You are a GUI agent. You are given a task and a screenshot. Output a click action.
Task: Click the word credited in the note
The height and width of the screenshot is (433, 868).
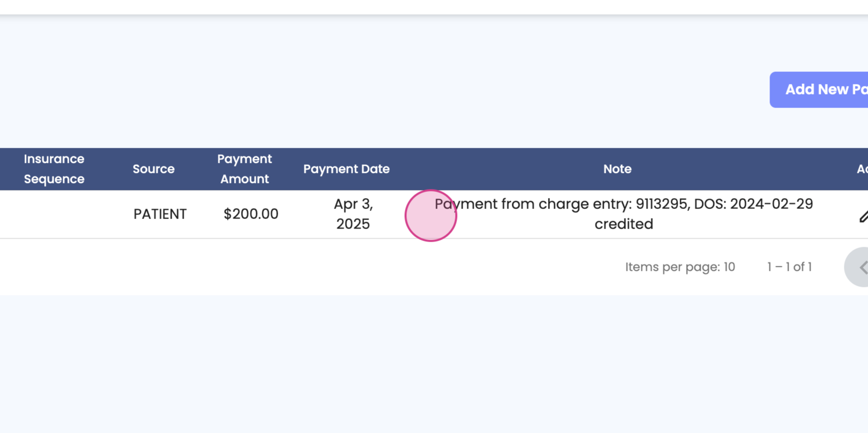pos(624,224)
